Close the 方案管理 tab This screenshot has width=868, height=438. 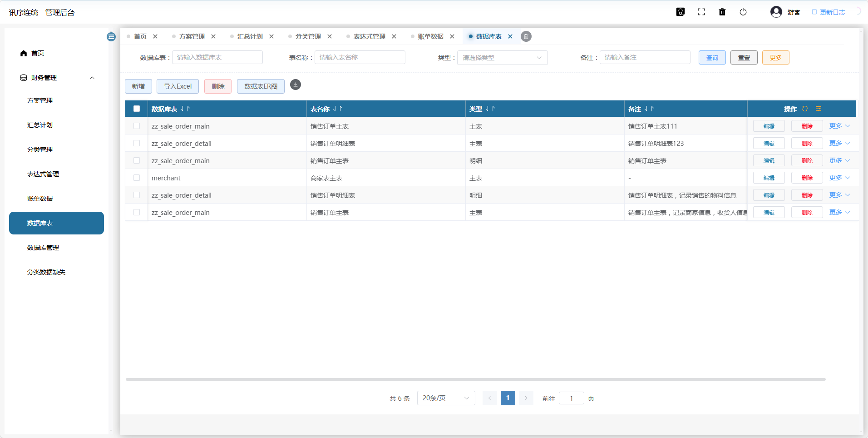[x=213, y=36]
